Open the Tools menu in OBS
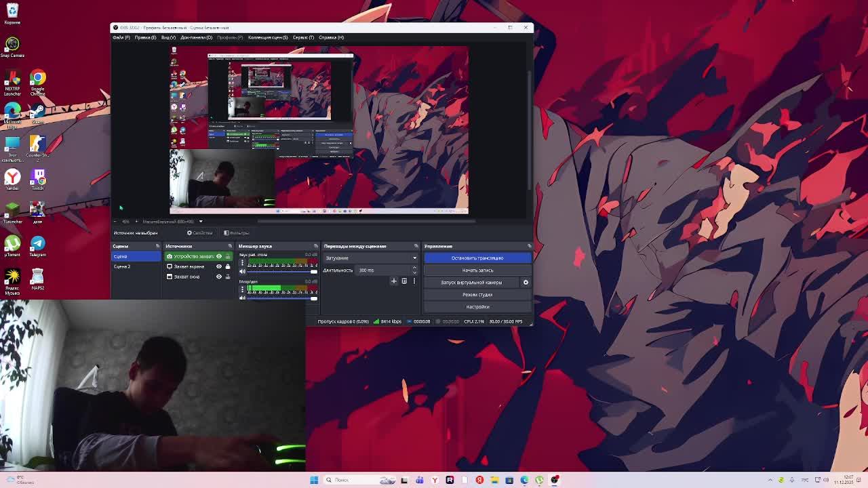Screen dimensions: 868x488 tap(303, 37)
